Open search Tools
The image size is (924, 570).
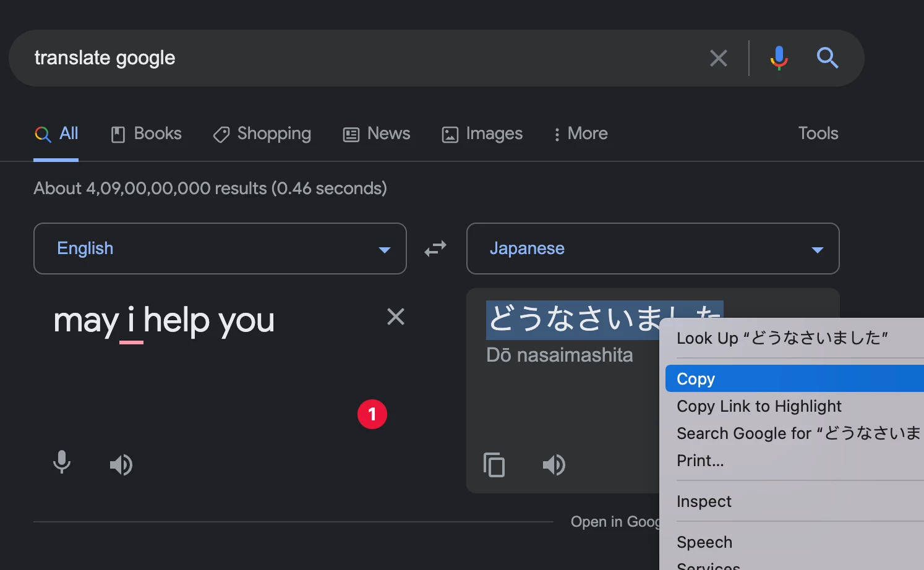[x=818, y=134]
